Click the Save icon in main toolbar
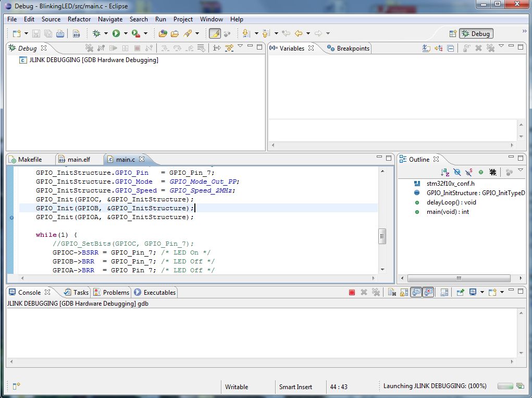 (36, 33)
